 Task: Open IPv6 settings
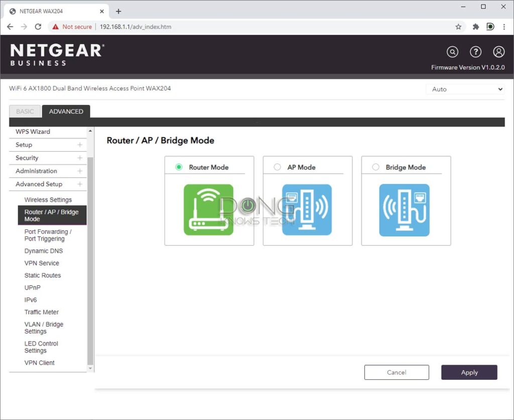click(31, 300)
